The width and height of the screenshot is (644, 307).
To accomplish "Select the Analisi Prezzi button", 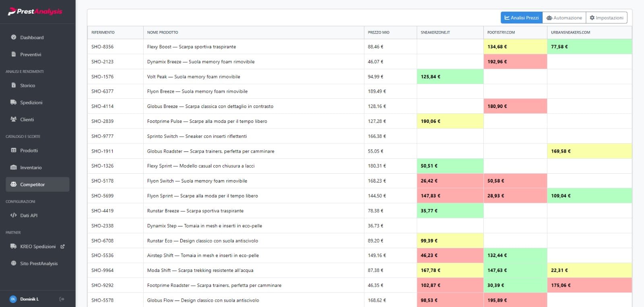I will [x=521, y=18].
